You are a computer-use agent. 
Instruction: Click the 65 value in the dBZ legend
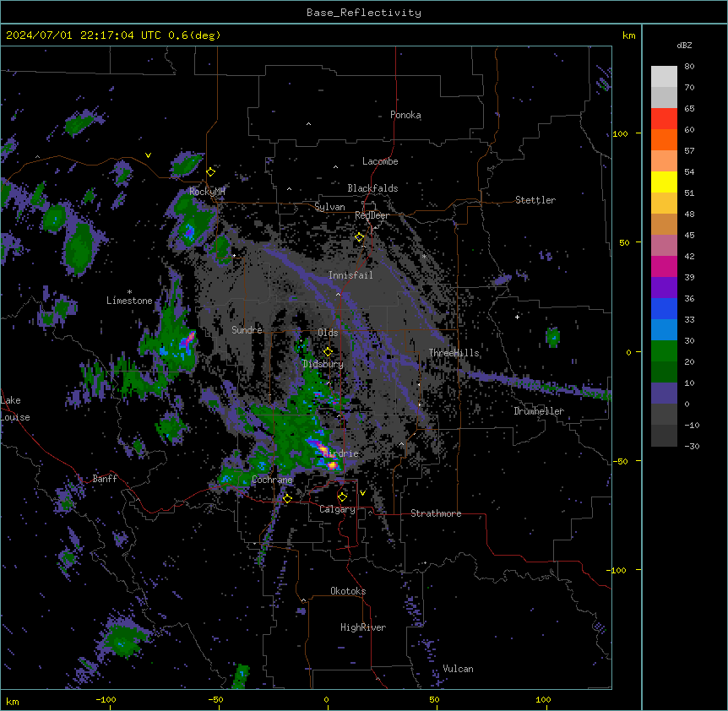click(x=689, y=108)
